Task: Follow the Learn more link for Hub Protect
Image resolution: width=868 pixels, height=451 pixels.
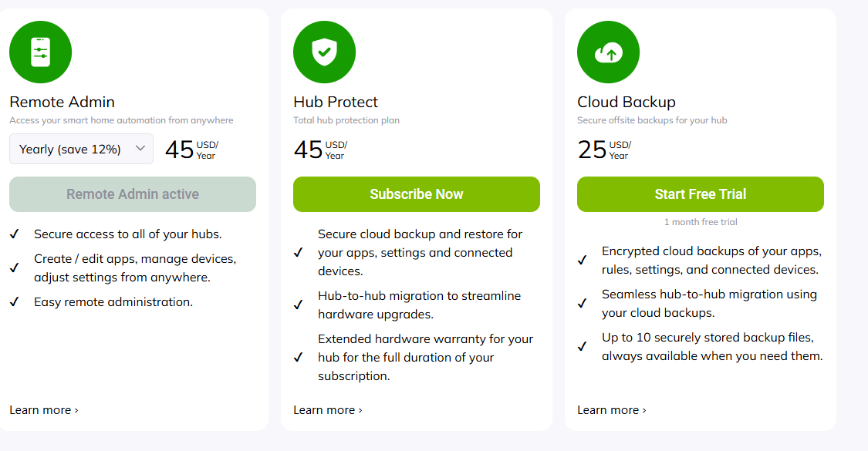Action: pos(328,410)
